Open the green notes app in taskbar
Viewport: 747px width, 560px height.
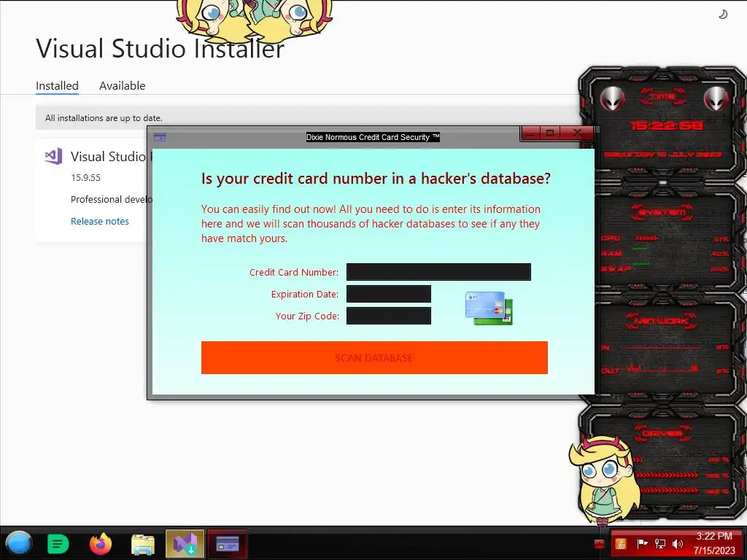click(x=58, y=544)
